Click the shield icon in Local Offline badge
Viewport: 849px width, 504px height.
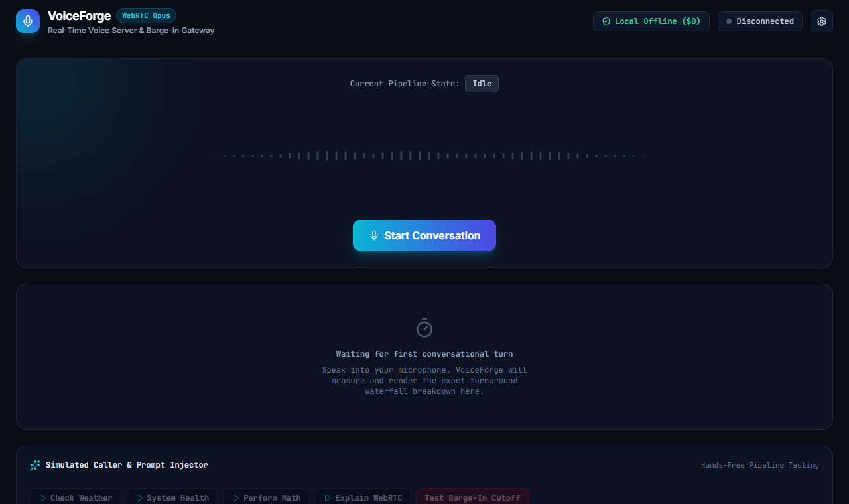[x=606, y=21]
